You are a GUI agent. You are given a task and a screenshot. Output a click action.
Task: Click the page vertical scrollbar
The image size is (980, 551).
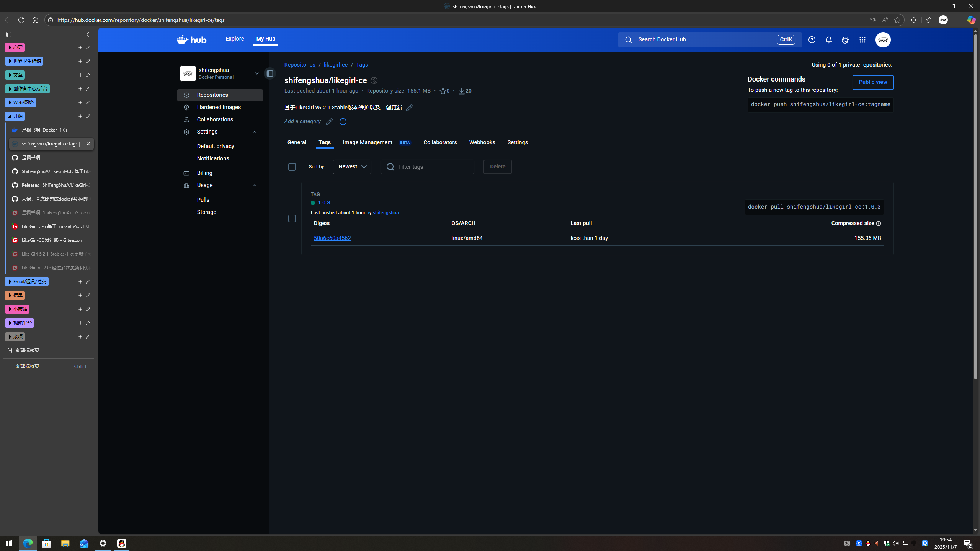click(x=975, y=207)
